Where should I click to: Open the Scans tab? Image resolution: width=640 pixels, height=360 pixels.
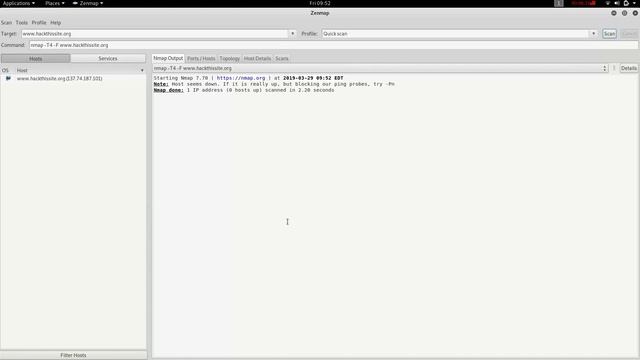coord(282,59)
